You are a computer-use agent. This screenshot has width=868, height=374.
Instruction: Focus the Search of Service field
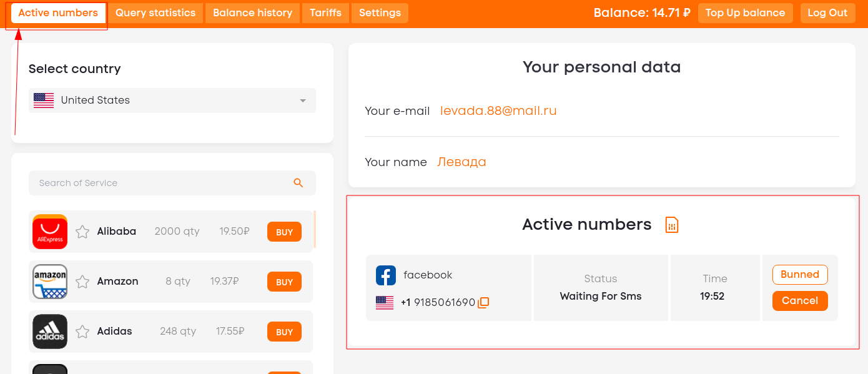click(172, 183)
